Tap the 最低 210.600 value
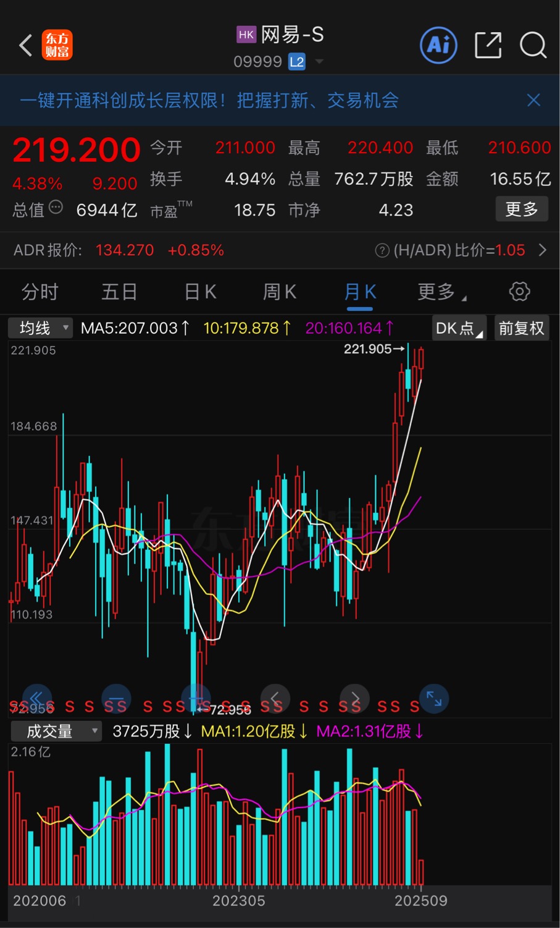 [519, 148]
